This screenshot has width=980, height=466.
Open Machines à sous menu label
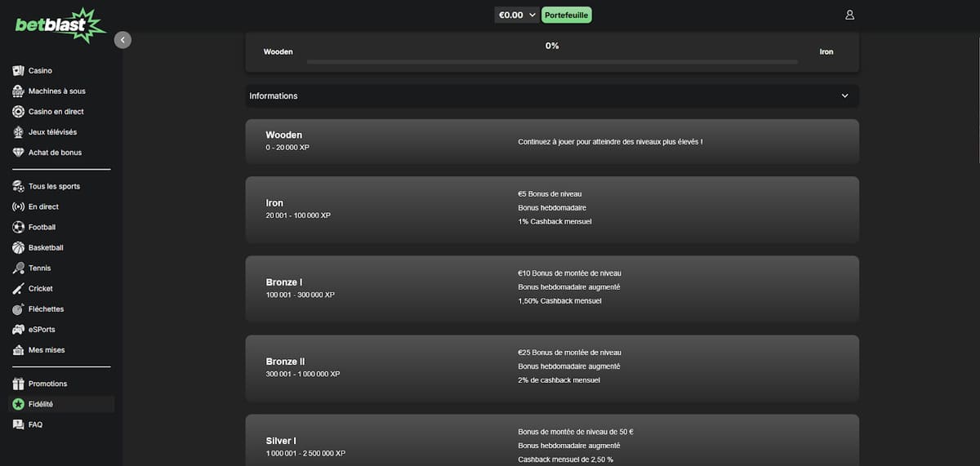coord(57,91)
